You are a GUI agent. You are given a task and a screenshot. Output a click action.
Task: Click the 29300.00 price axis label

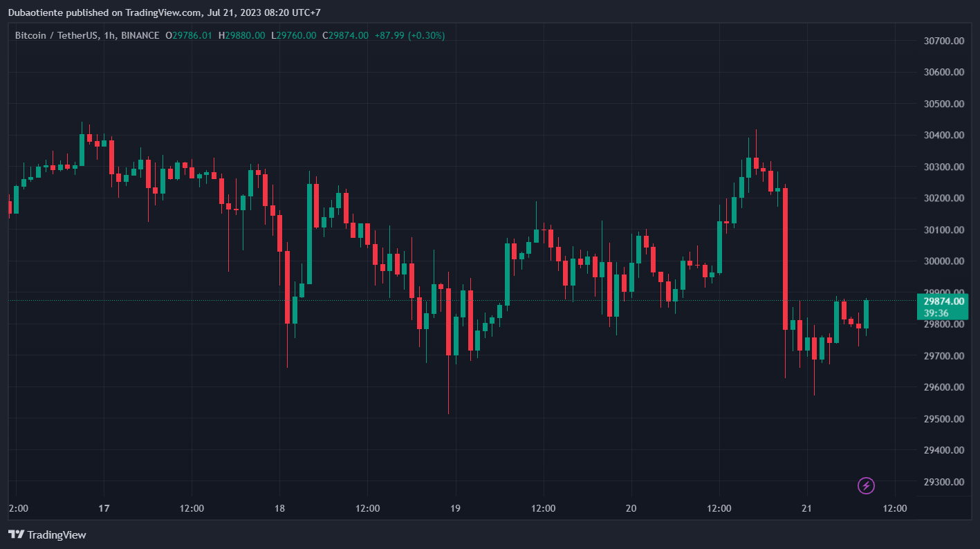(944, 482)
